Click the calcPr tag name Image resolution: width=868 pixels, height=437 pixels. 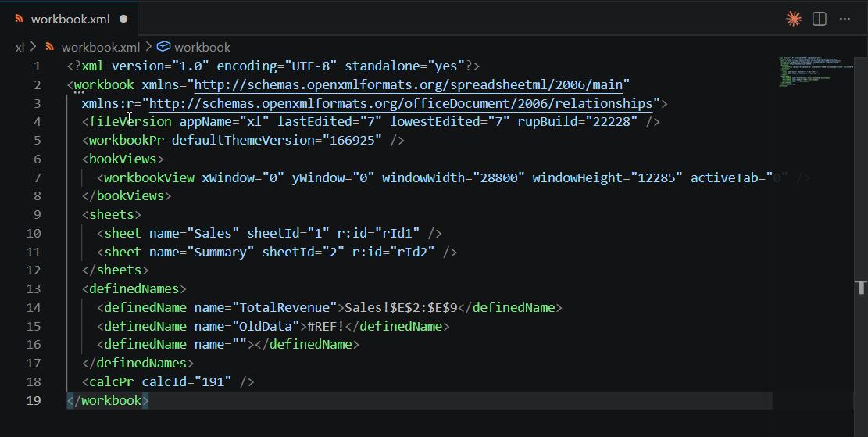pyautogui.click(x=111, y=382)
